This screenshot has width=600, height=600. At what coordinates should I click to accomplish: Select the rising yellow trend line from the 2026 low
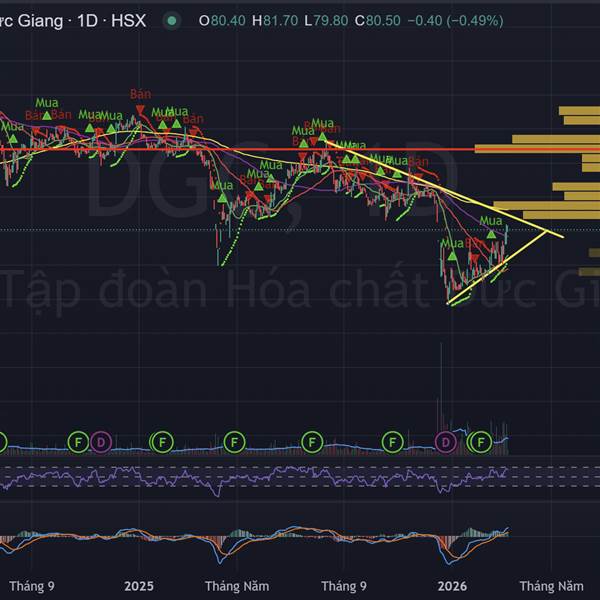pyautogui.click(x=496, y=267)
